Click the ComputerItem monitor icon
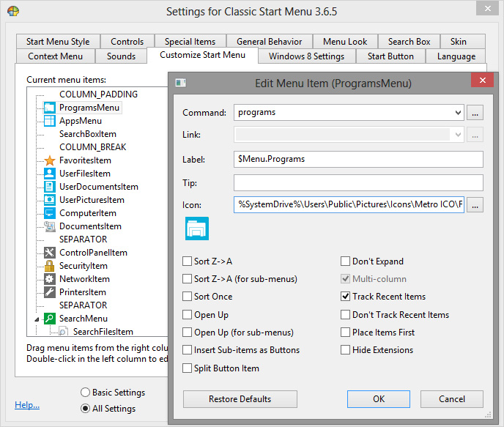The image size is (504, 427). pyautogui.click(x=50, y=213)
